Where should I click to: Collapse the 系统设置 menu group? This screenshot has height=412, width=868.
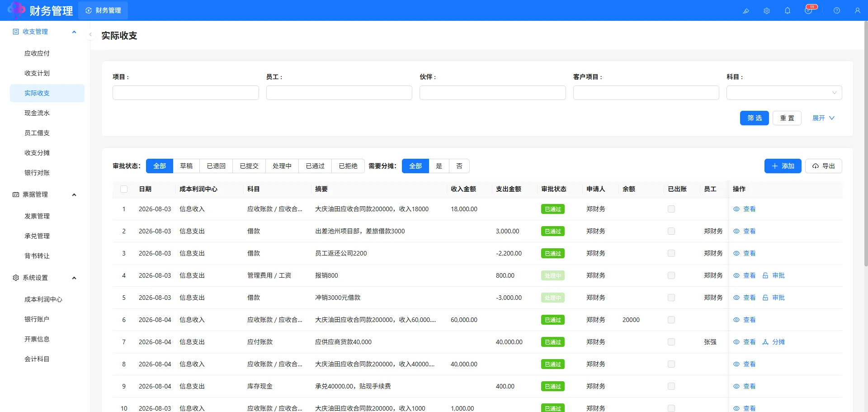pyautogui.click(x=74, y=278)
